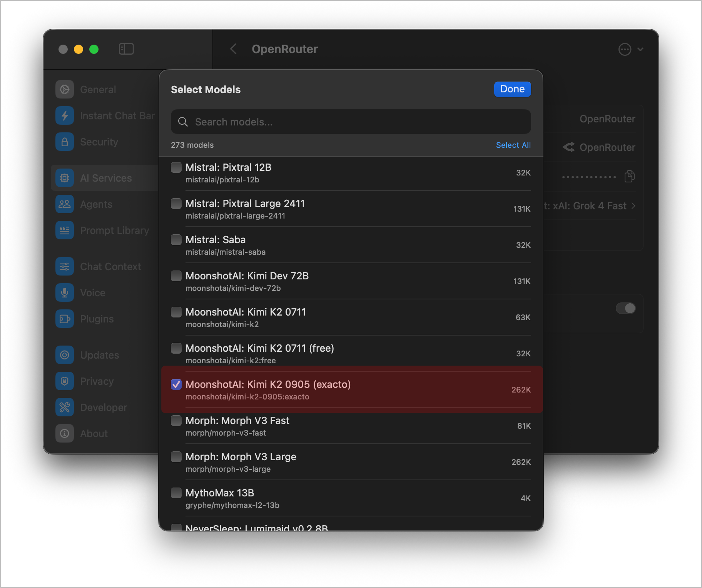Click the gryphe/mythomax-l2-13b identifier
The image size is (702, 588).
[232, 505]
